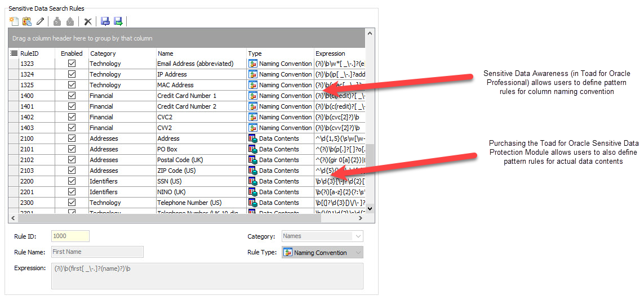Viewport: 644px width, 300px height.
Task: Disable the ZIP Code (US) rule checkbox
Action: [x=72, y=171]
